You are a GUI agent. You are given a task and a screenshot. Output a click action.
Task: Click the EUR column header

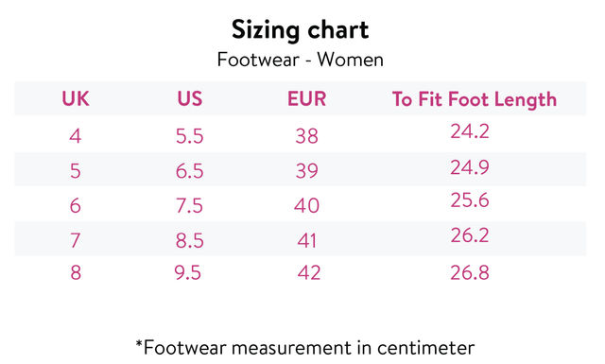pos(306,99)
